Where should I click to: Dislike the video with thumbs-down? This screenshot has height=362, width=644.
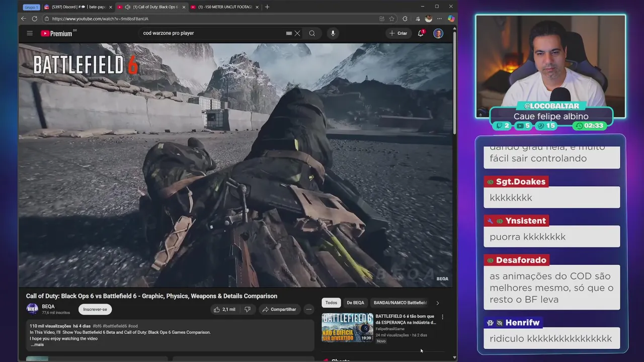(x=247, y=309)
